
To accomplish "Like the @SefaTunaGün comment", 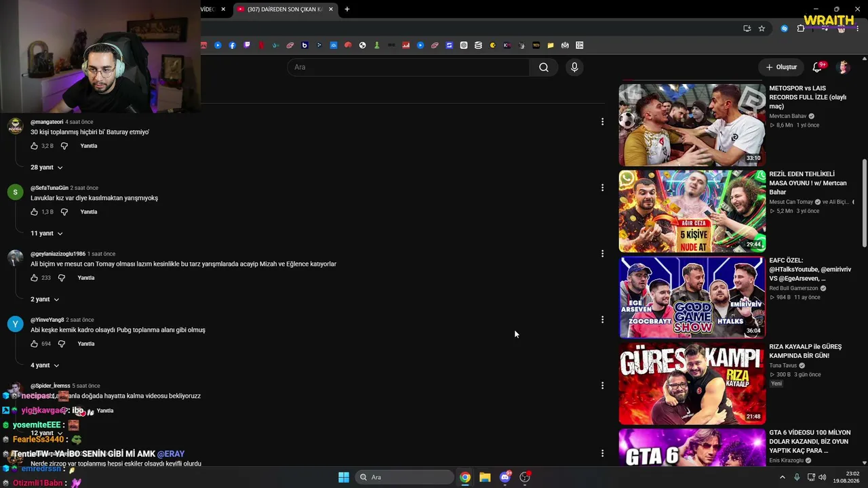I will click(34, 211).
